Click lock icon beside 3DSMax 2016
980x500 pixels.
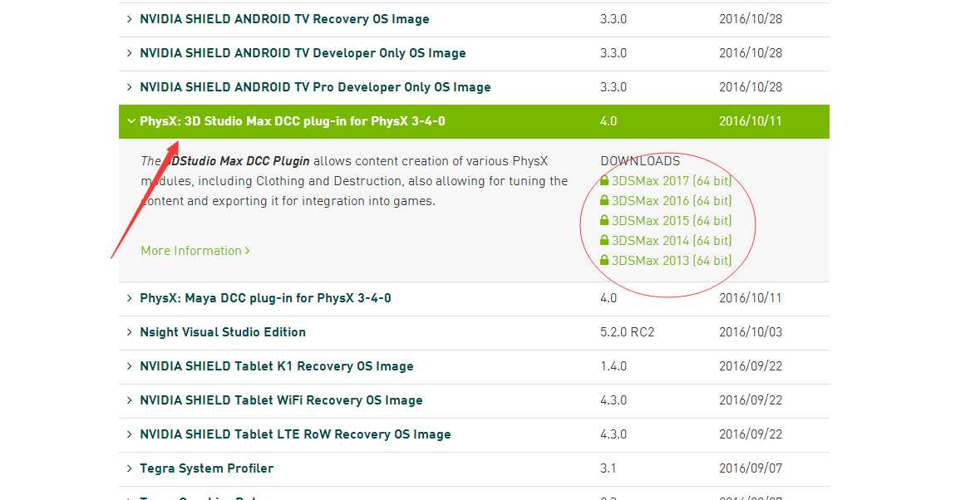(x=604, y=200)
